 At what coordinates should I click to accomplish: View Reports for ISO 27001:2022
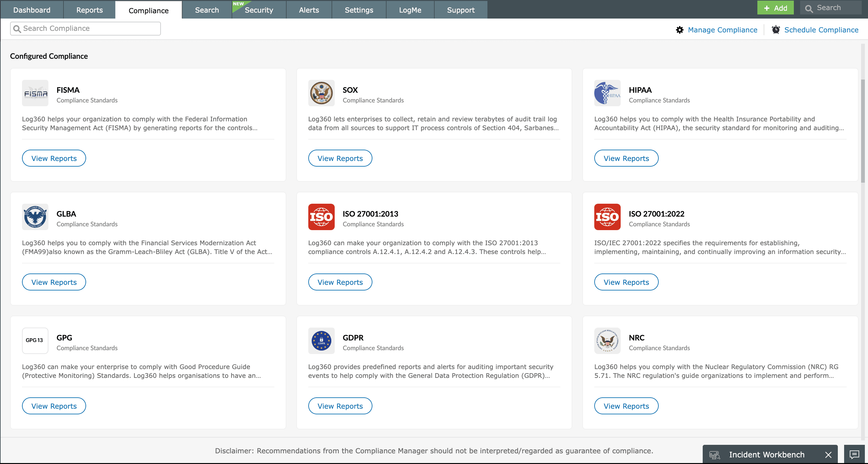pyautogui.click(x=626, y=282)
